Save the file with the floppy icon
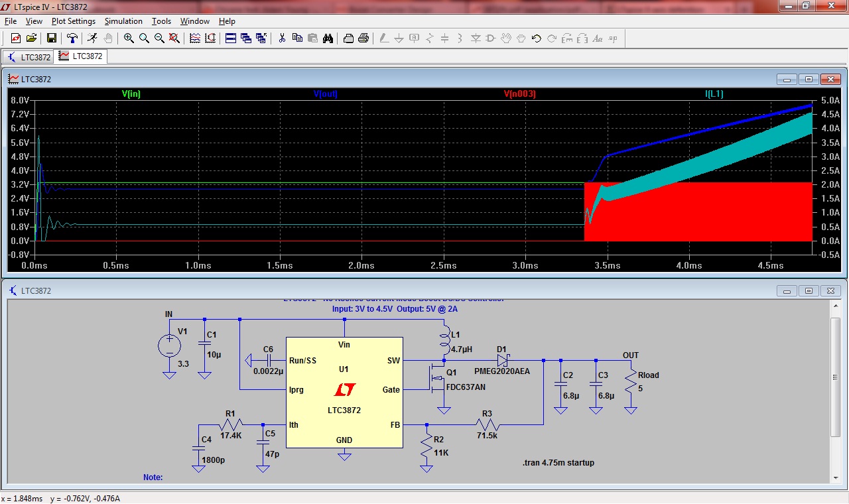849x504 pixels. pos(51,38)
